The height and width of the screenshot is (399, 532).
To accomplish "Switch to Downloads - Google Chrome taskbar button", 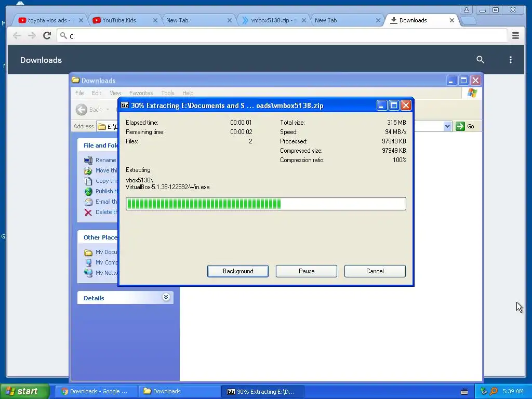I will [96, 391].
